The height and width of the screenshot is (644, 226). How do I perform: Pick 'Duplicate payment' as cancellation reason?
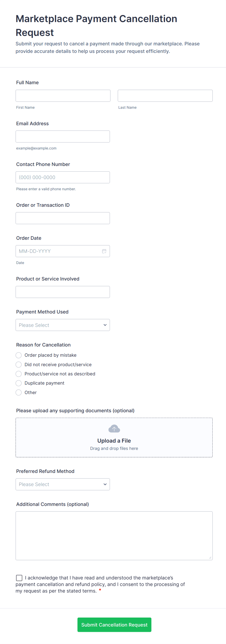coord(19,383)
